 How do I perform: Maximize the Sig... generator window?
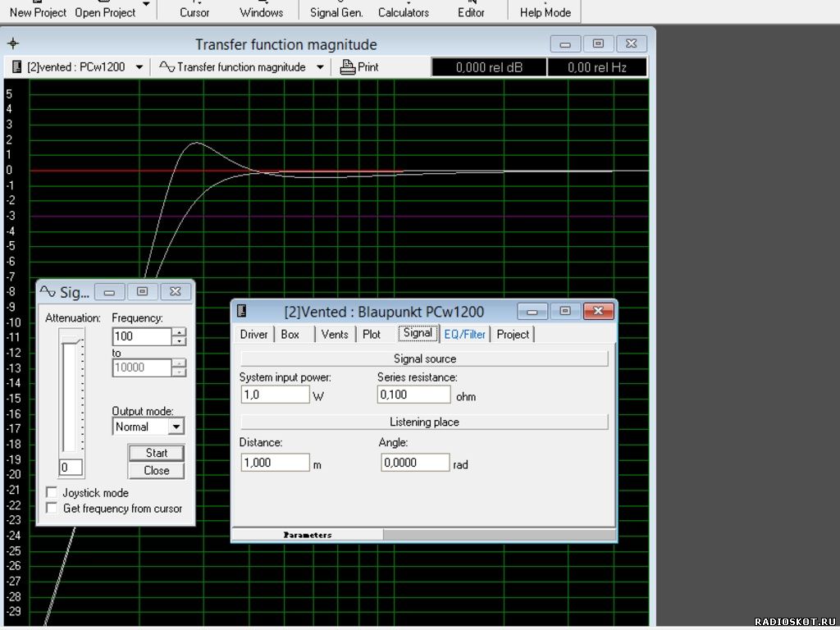pos(142,291)
